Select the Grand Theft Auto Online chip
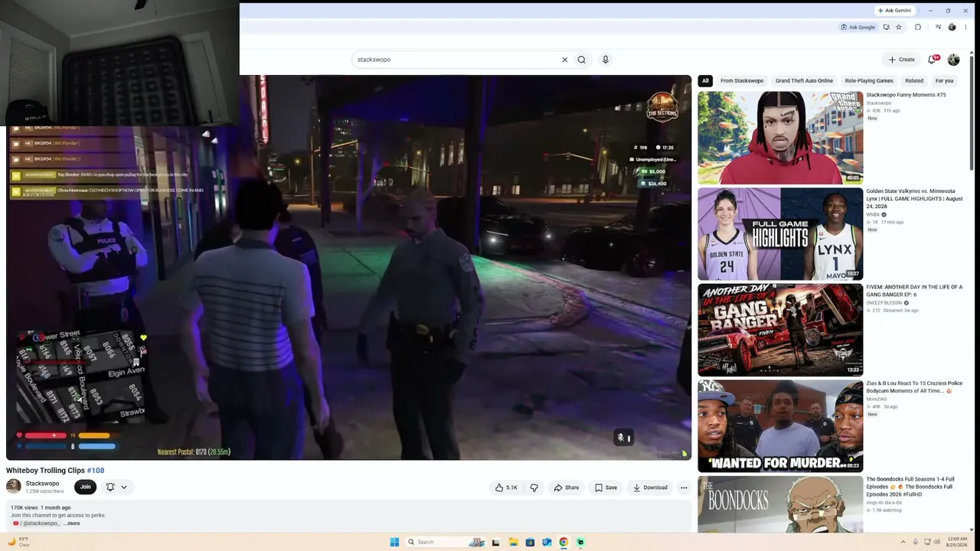 tap(804, 80)
